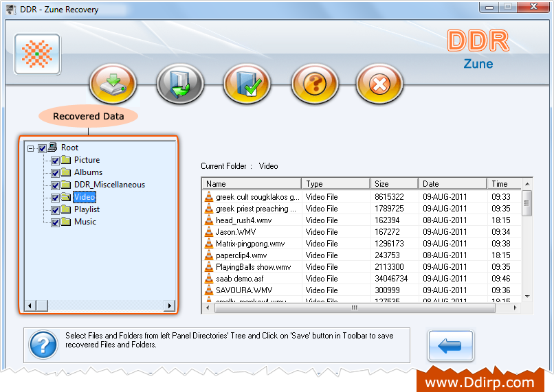Click the Root computer icon in tree

52,147
